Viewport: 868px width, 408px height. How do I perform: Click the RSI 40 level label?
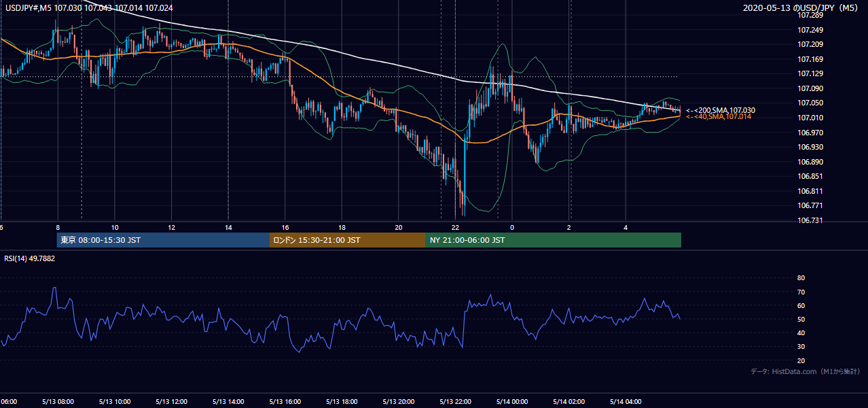pos(801,333)
